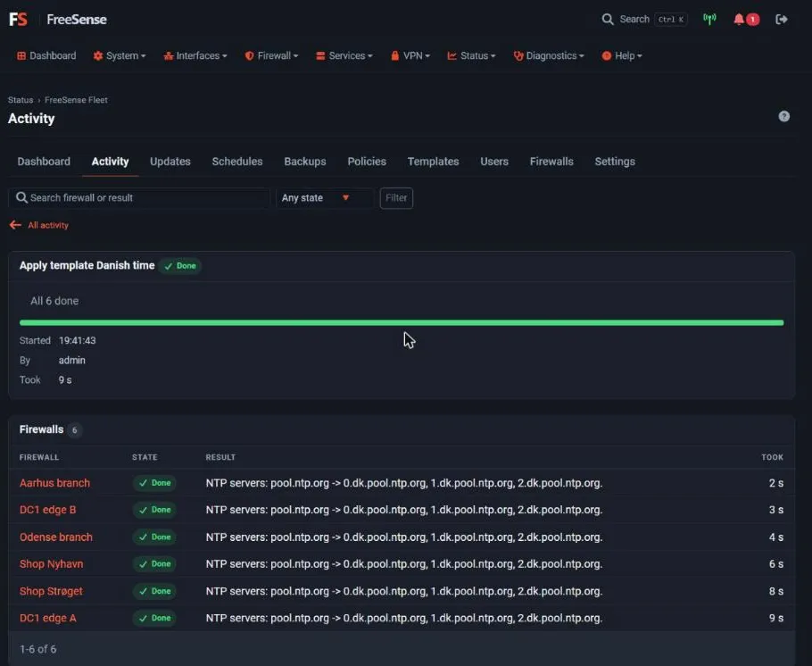
Task: Select the Activity tab
Action: 110,162
